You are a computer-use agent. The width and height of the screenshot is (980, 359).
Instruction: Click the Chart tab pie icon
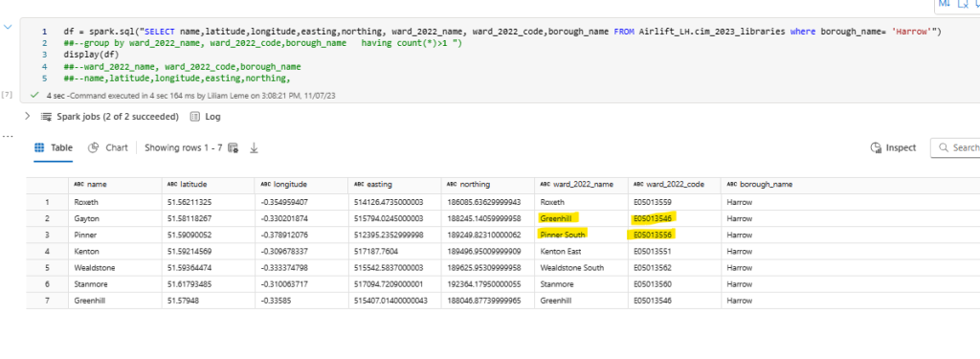(x=93, y=147)
